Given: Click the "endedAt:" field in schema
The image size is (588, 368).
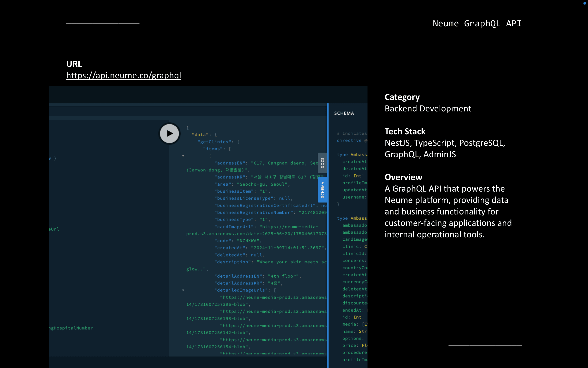Looking at the screenshot, I should [353, 310].
